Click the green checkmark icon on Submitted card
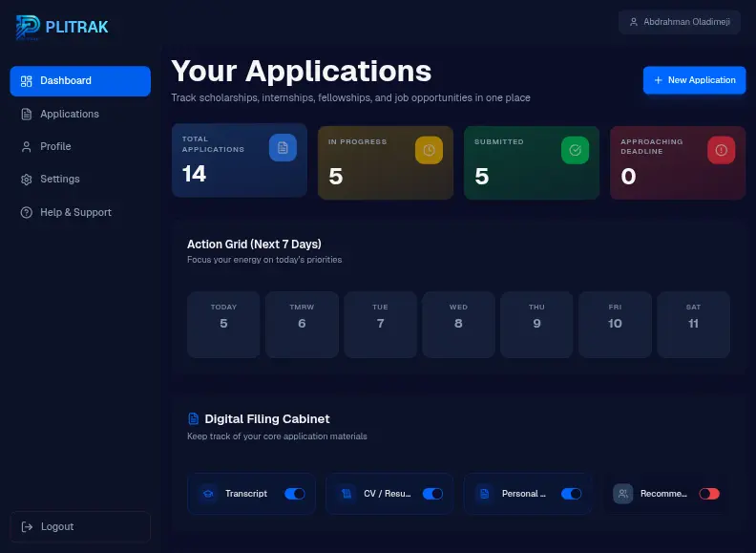Screen dimensions: 756x553 (576, 150)
